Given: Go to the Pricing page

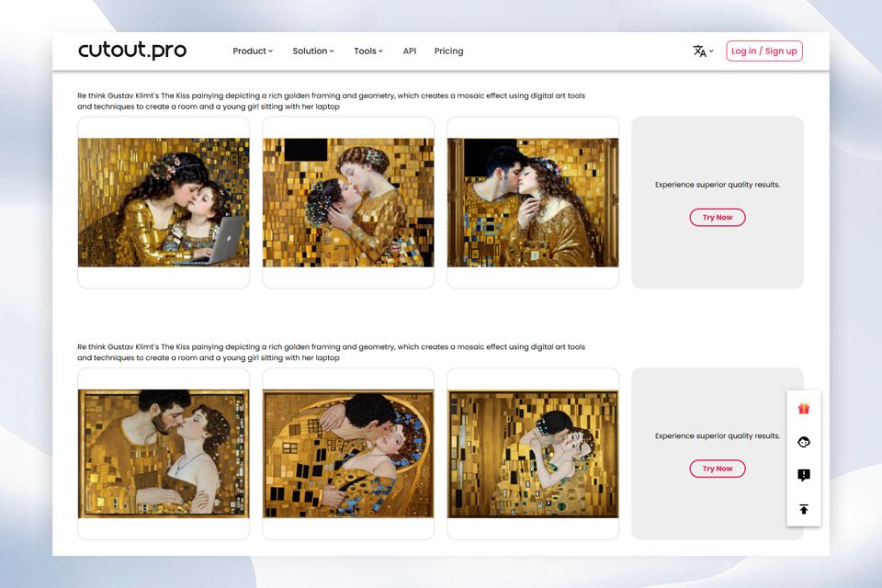Looking at the screenshot, I should (449, 51).
